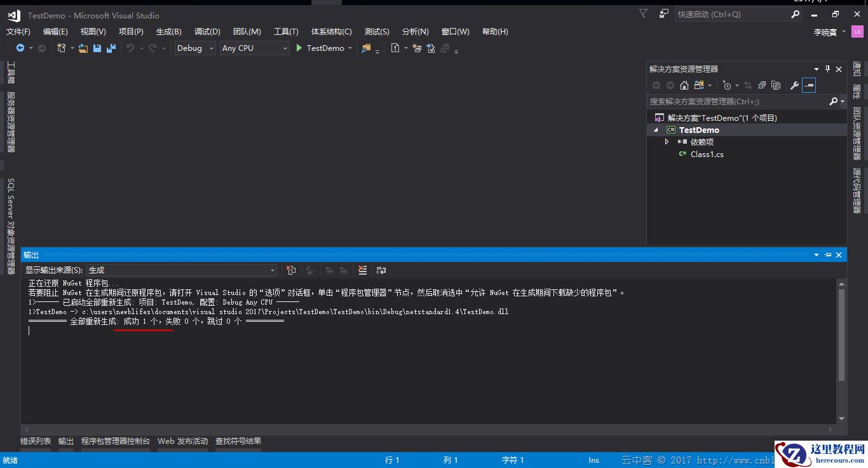
Task: Expand the 依赖项 dependencies node
Action: 667,142
